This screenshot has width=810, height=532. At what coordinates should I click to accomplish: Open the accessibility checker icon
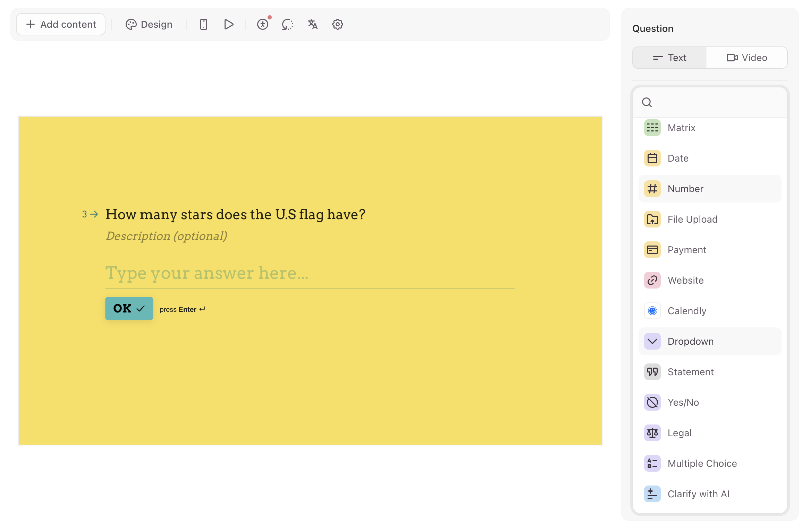pyautogui.click(x=263, y=24)
